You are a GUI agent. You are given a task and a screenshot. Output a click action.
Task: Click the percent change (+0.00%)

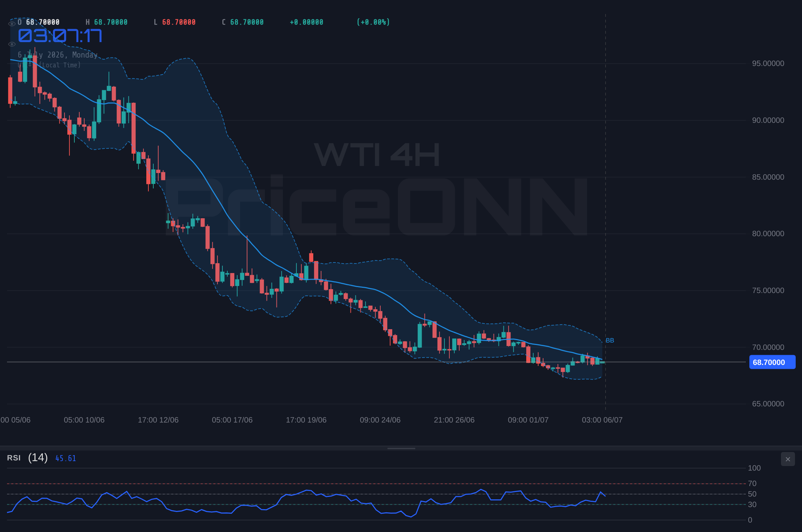click(x=373, y=22)
